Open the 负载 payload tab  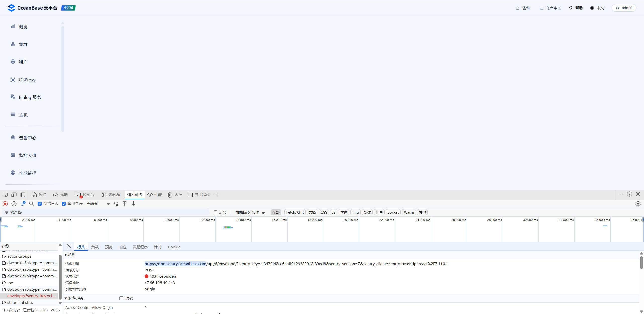95,247
